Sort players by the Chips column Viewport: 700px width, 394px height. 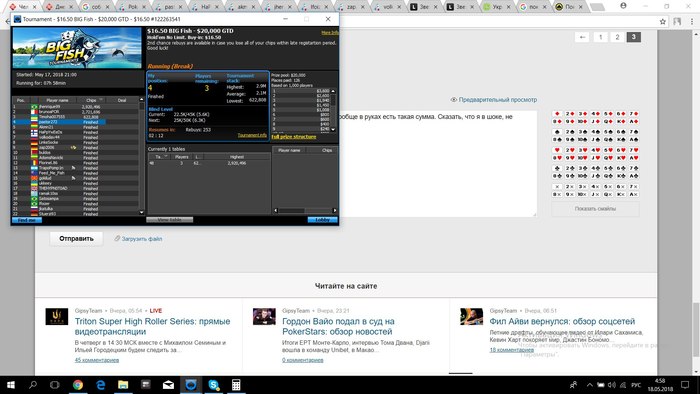tap(91, 100)
